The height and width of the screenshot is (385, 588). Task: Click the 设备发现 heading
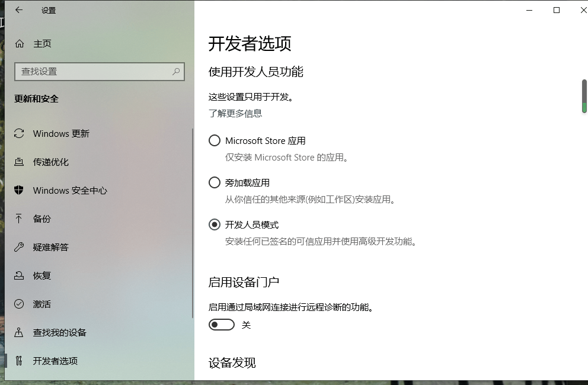(232, 362)
